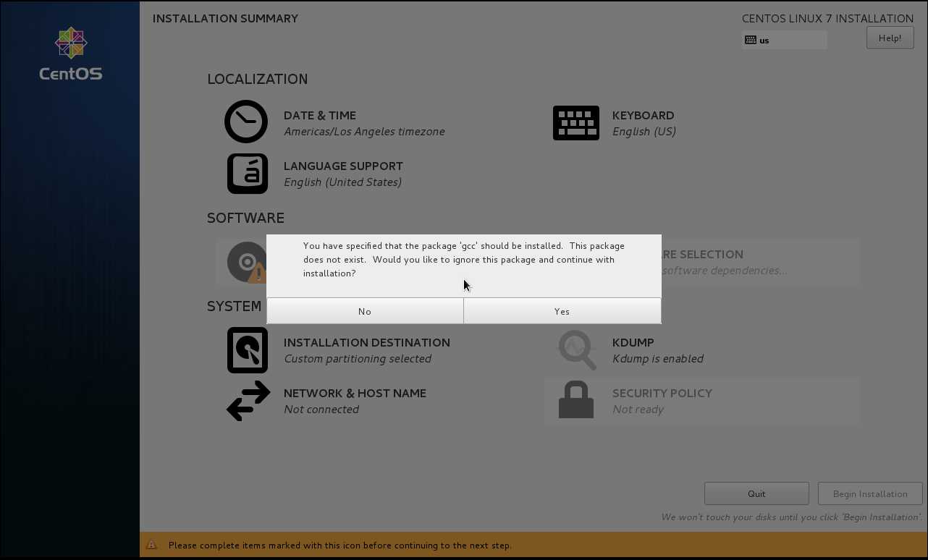Open LANGUAGE SUPPORT settings label

point(343,166)
